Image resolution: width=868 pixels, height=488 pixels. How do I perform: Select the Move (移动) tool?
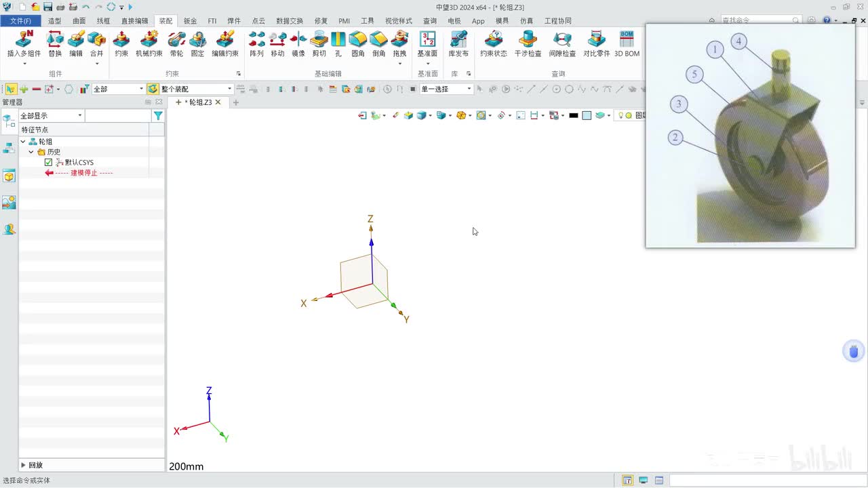pos(277,43)
